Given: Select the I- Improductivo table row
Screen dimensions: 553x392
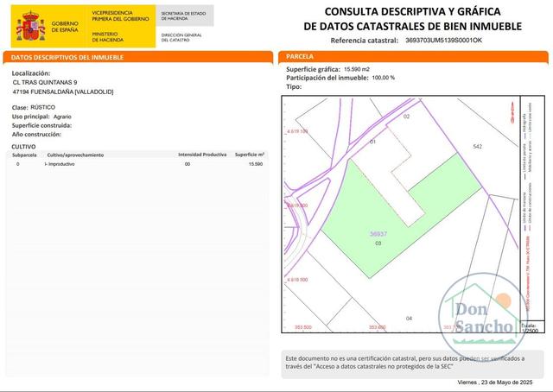Looking at the screenshot, I should coord(138,164).
